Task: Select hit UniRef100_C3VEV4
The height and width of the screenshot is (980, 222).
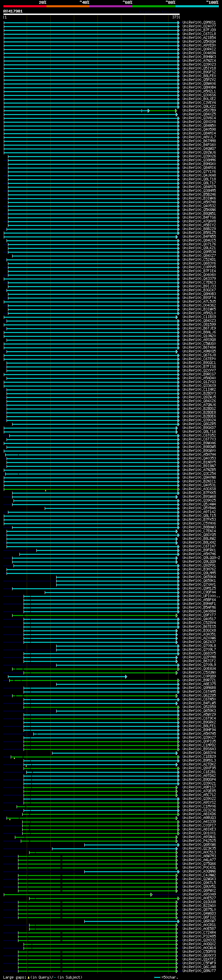Action: point(199,103)
